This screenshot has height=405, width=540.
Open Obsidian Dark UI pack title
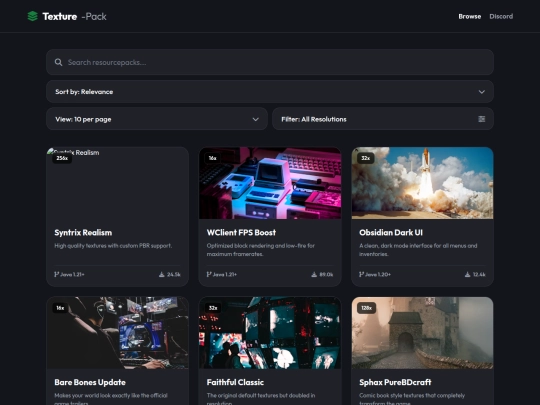pyautogui.click(x=391, y=232)
